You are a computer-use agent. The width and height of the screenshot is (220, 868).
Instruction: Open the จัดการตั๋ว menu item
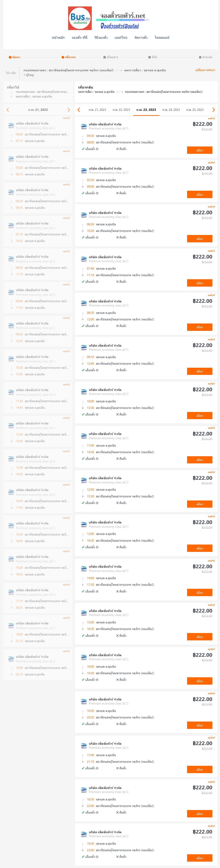[x=141, y=37]
